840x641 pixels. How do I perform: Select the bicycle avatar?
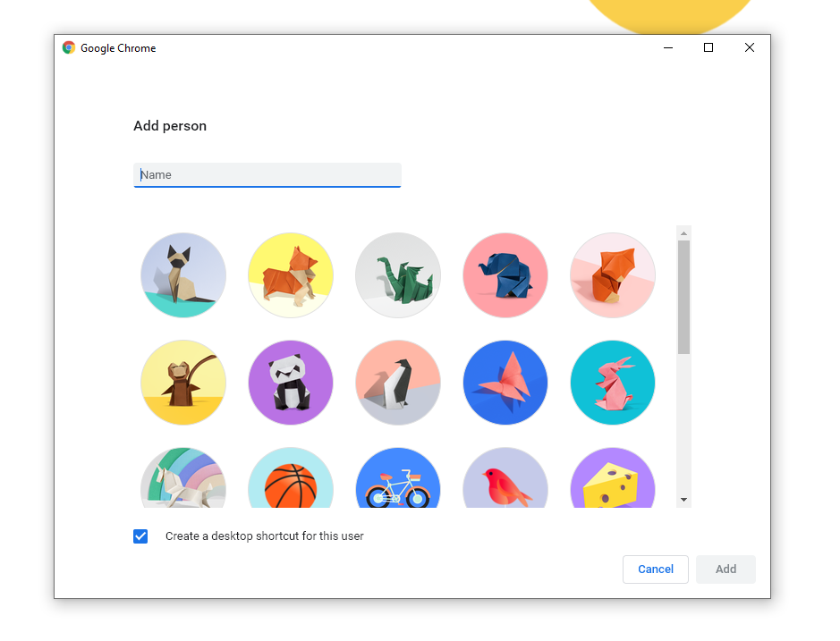398,477
